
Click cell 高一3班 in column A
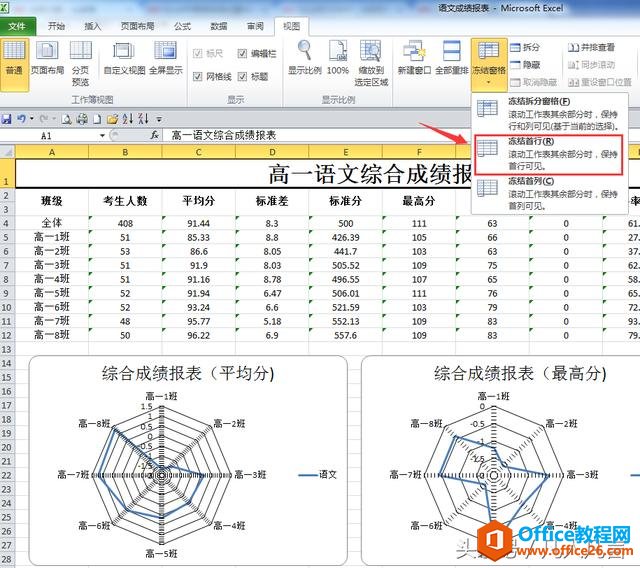coord(52,265)
